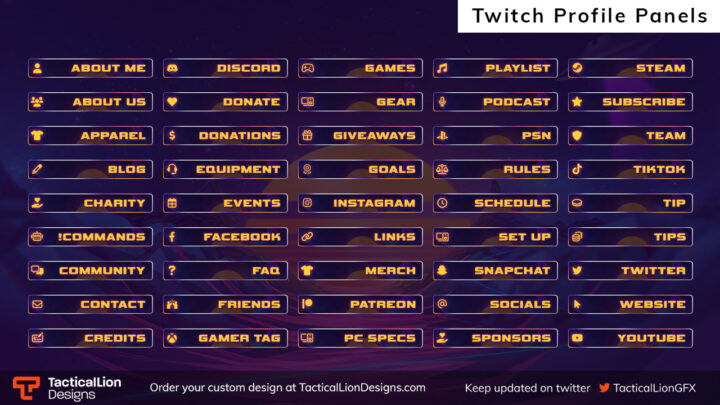The image size is (720, 405).
Task: Click the game controller icon on Games
Action: (x=307, y=68)
